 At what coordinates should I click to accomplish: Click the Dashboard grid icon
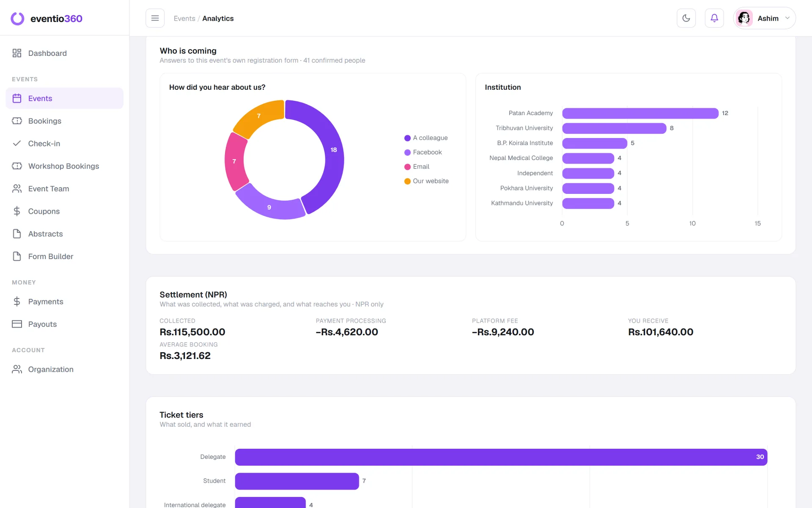tap(17, 53)
